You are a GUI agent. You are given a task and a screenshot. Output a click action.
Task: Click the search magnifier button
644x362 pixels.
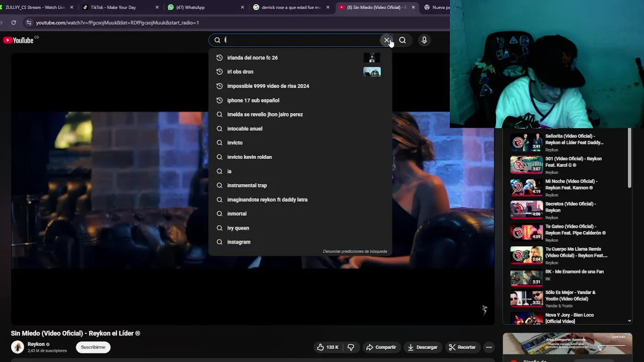pyautogui.click(x=403, y=40)
